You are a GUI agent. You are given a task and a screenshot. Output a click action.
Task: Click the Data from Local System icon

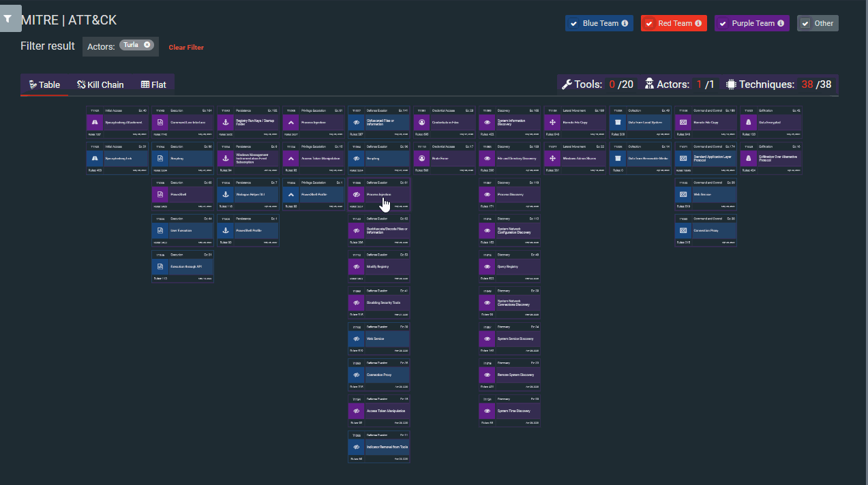[x=618, y=123]
